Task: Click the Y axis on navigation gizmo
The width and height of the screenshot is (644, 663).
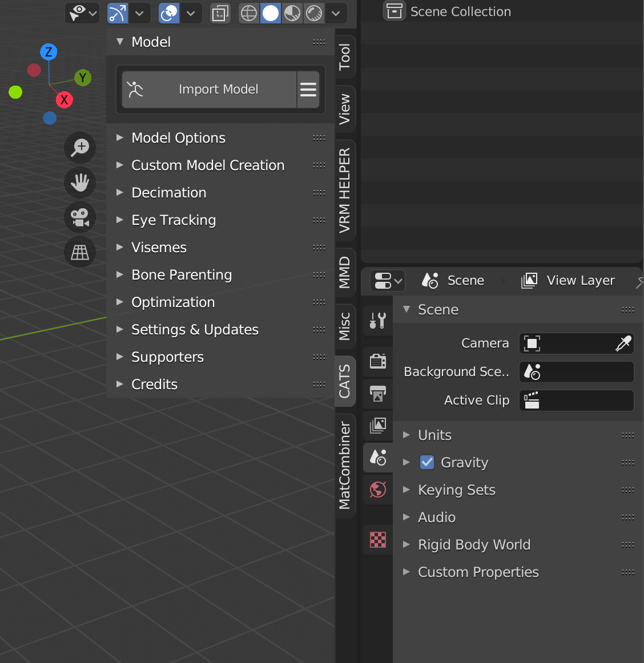Action: [x=83, y=78]
